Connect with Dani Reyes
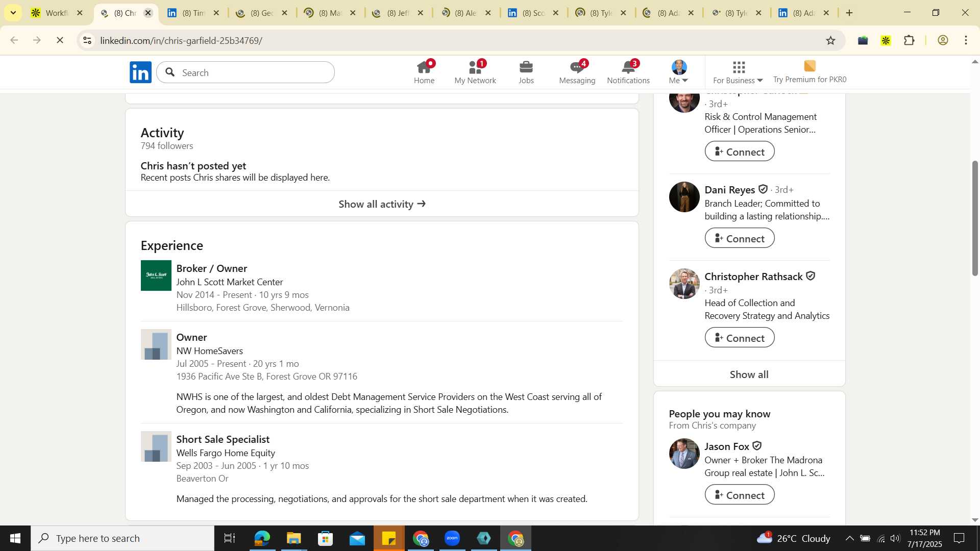The image size is (980, 551). (740, 238)
